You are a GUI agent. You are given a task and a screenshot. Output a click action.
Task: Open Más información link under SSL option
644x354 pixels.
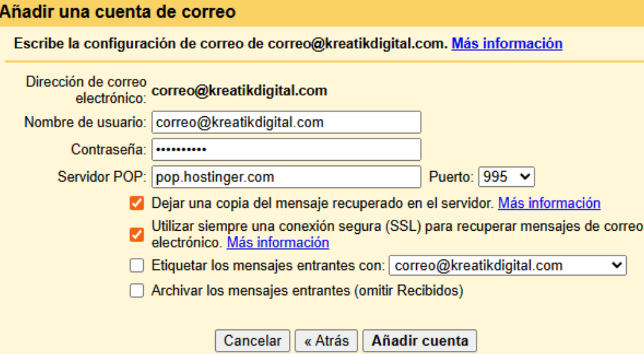(x=278, y=242)
